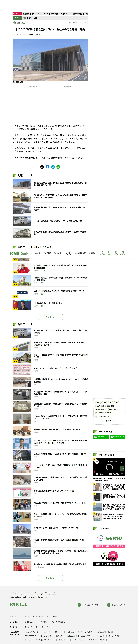The height and width of the screenshot is (644, 138).
Task: Add KSB 岡山ニュース LINE friend
Action: coord(101,437)
